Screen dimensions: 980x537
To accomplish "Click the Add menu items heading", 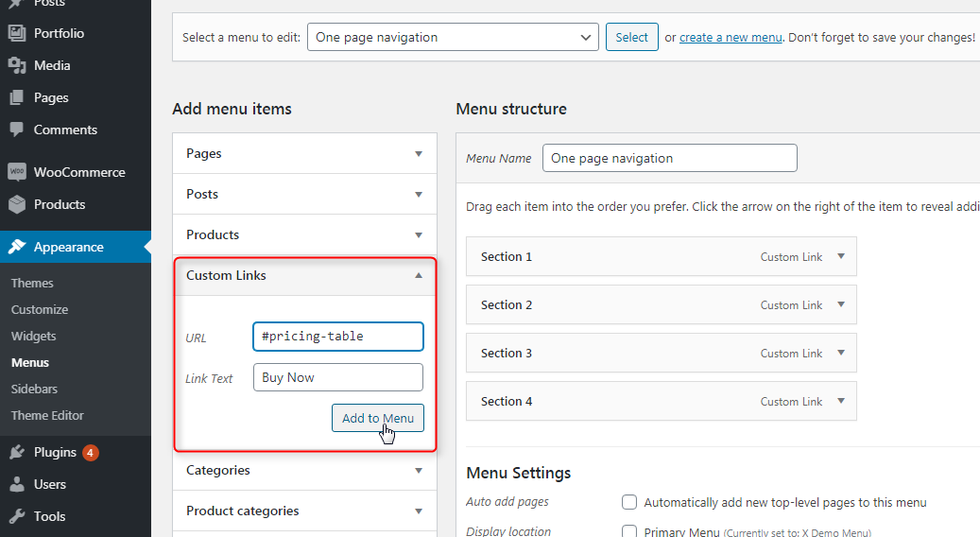I will click(232, 109).
